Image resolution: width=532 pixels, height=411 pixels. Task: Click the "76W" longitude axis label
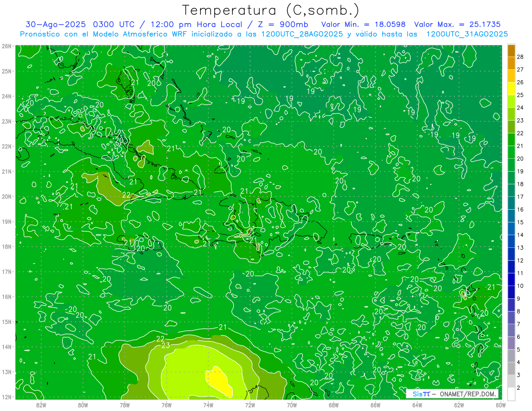(x=167, y=404)
